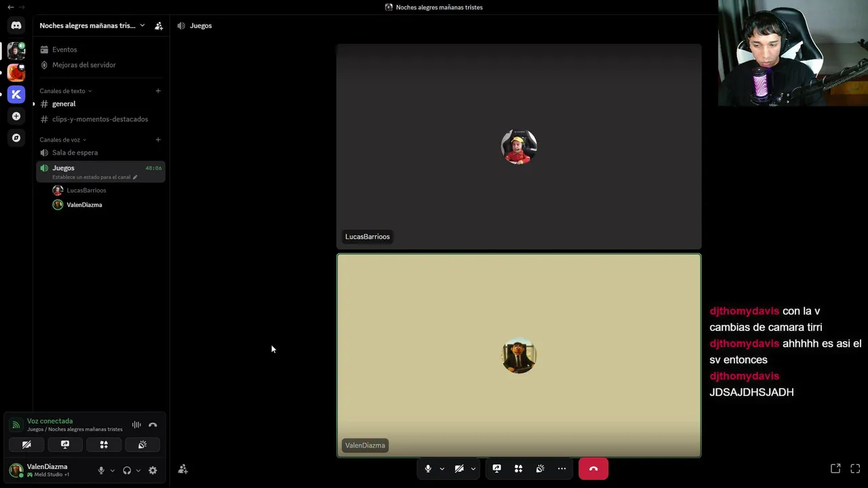Viewport: 868px width, 488px height.
Task: Open Mejoras del servidor
Action: (100, 65)
